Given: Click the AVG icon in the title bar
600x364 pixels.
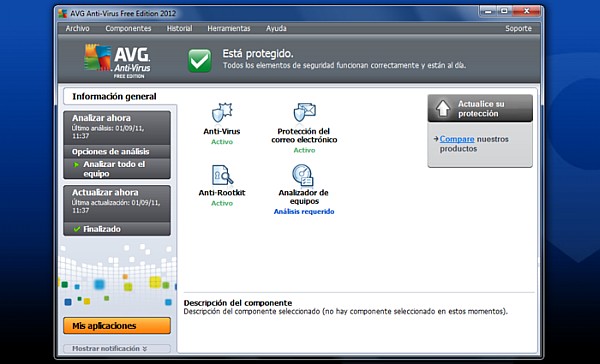Looking at the screenshot, I should 63,14.
